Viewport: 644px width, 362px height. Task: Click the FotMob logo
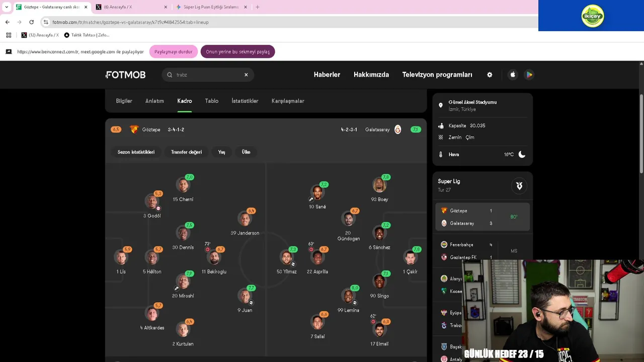tap(126, 75)
